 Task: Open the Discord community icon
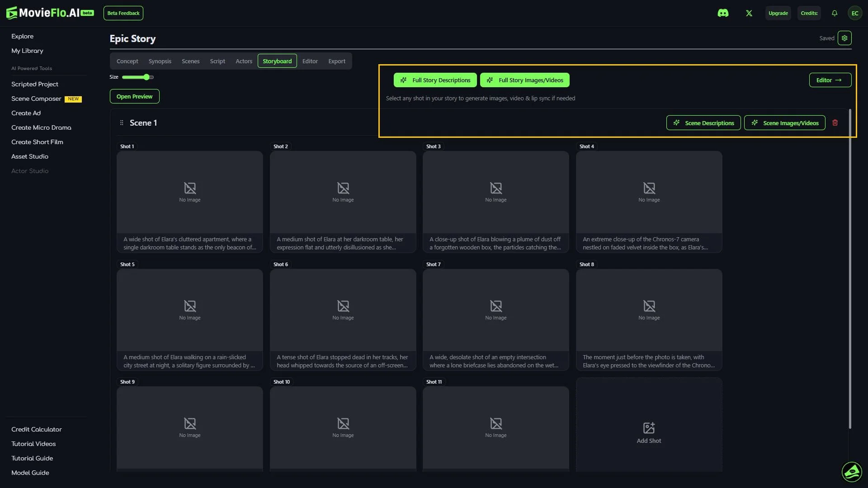pyautogui.click(x=723, y=13)
